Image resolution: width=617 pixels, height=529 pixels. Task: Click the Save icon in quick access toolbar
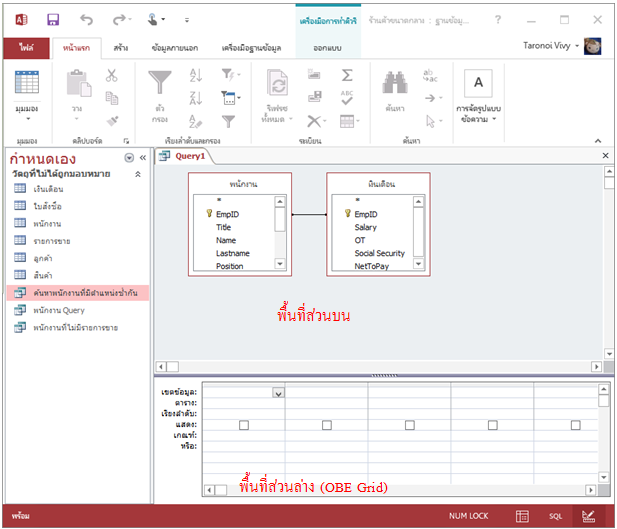point(53,19)
